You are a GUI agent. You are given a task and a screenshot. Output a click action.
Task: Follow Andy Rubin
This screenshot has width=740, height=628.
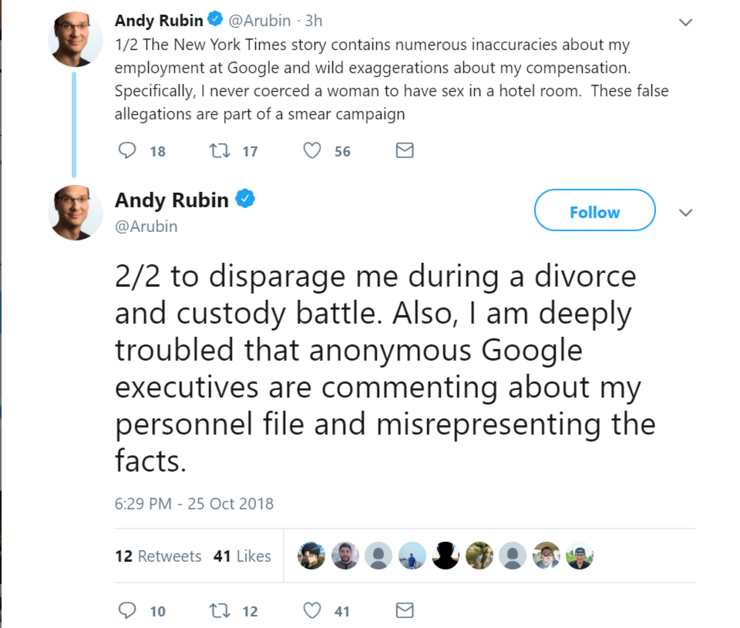[594, 212]
